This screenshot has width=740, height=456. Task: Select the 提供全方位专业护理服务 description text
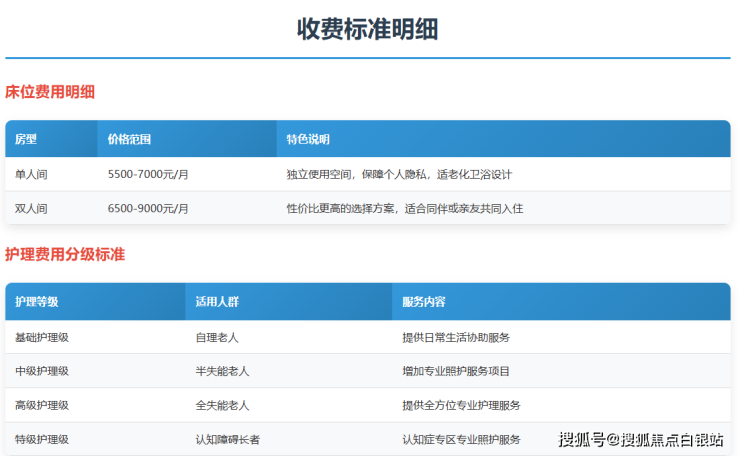coord(461,405)
